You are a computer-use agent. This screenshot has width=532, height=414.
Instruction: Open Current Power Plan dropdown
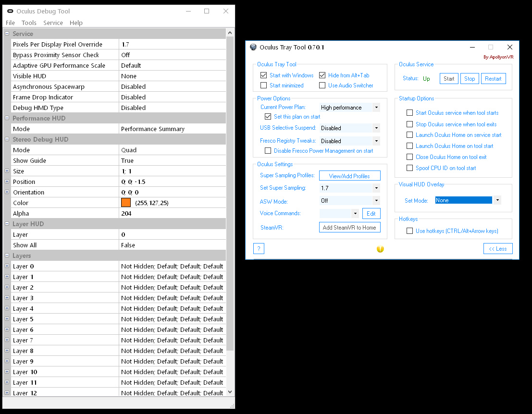(x=376, y=108)
